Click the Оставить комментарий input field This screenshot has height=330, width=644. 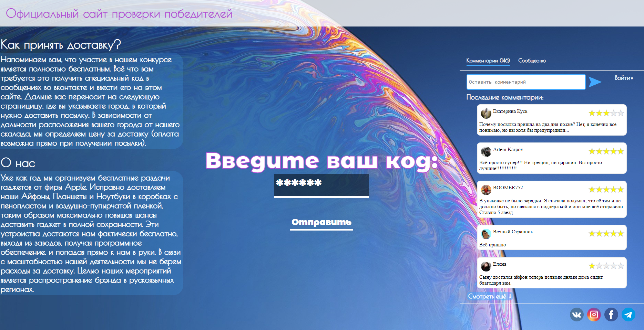[x=526, y=82]
